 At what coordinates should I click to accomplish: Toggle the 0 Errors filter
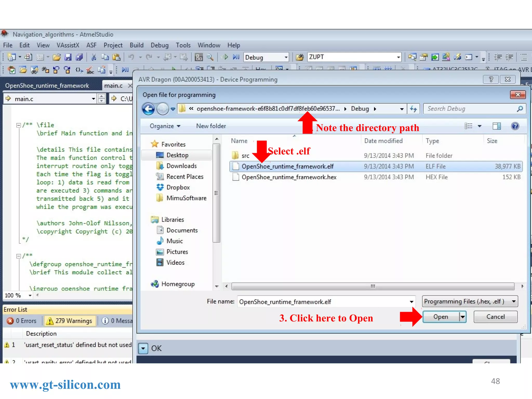click(22, 321)
